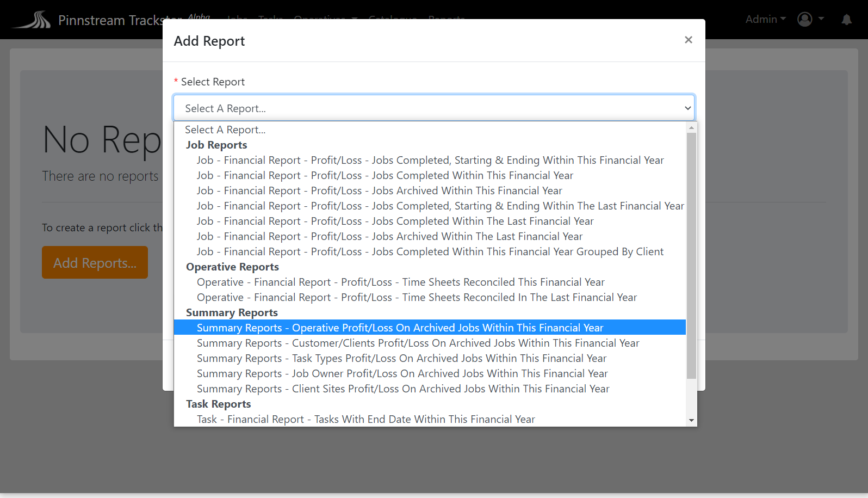
Task: Pick Time Sheets Reconciled This Financial Year
Action: click(x=400, y=282)
